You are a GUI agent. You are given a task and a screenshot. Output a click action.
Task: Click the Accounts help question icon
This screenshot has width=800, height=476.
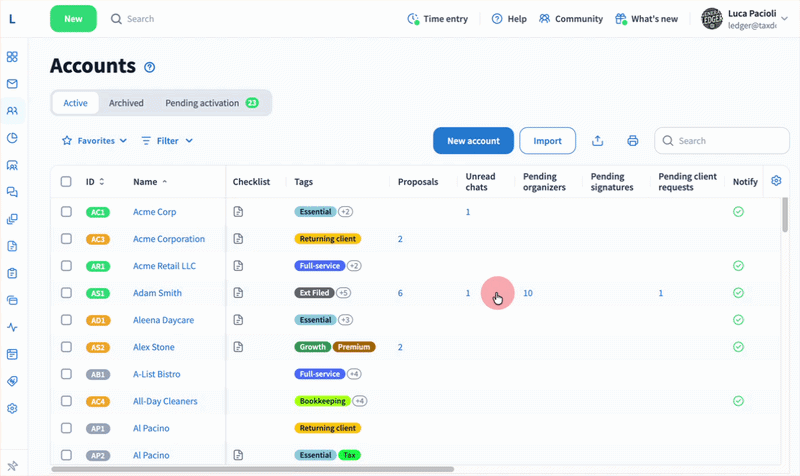[150, 67]
